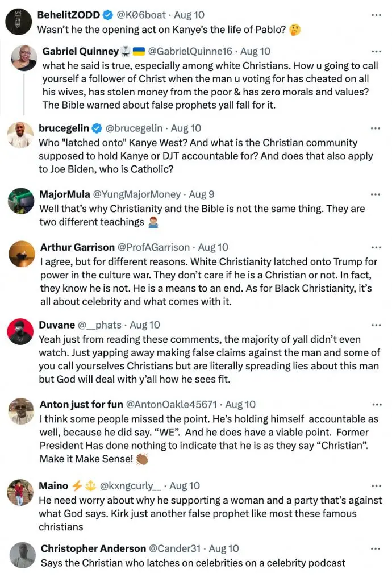
Task: Click BehelitZODD's profile avatar
Action: tap(19, 22)
